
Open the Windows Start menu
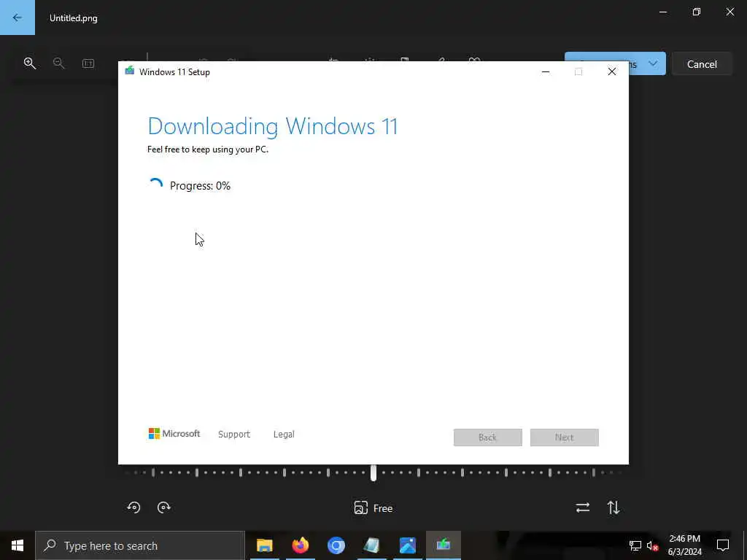click(18, 545)
